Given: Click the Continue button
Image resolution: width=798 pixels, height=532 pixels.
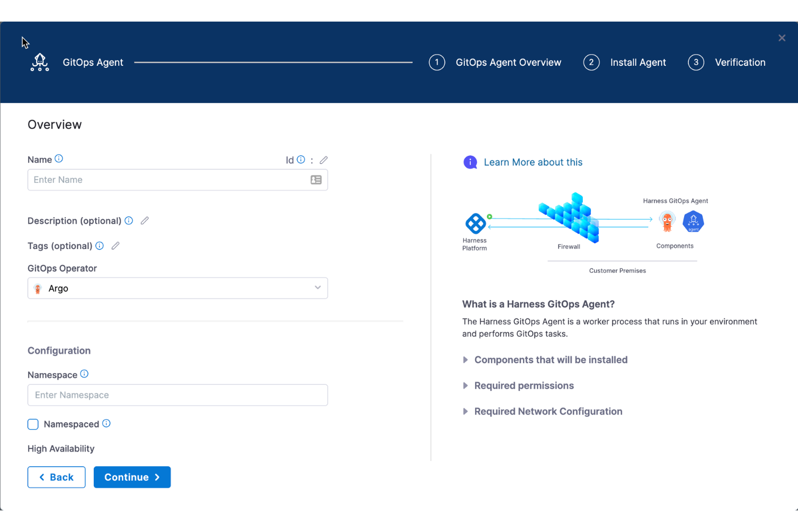Looking at the screenshot, I should [x=132, y=477].
